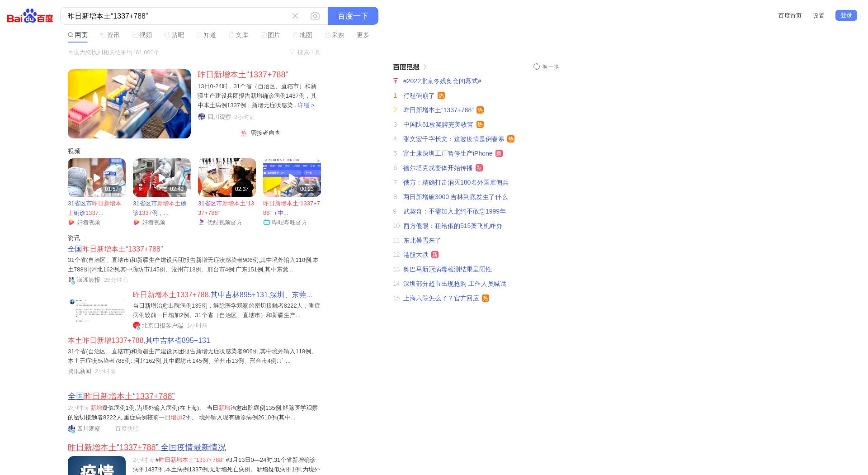Open hot search 富士康深圳工厂暂停生产iPhone
868x475 pixels.
tap(448, 153)
